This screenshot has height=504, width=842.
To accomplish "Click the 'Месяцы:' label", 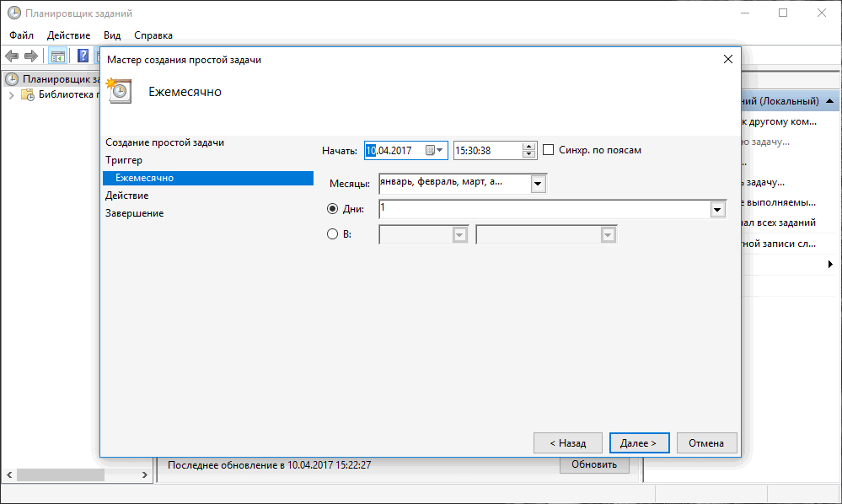I will pos(350,184).
